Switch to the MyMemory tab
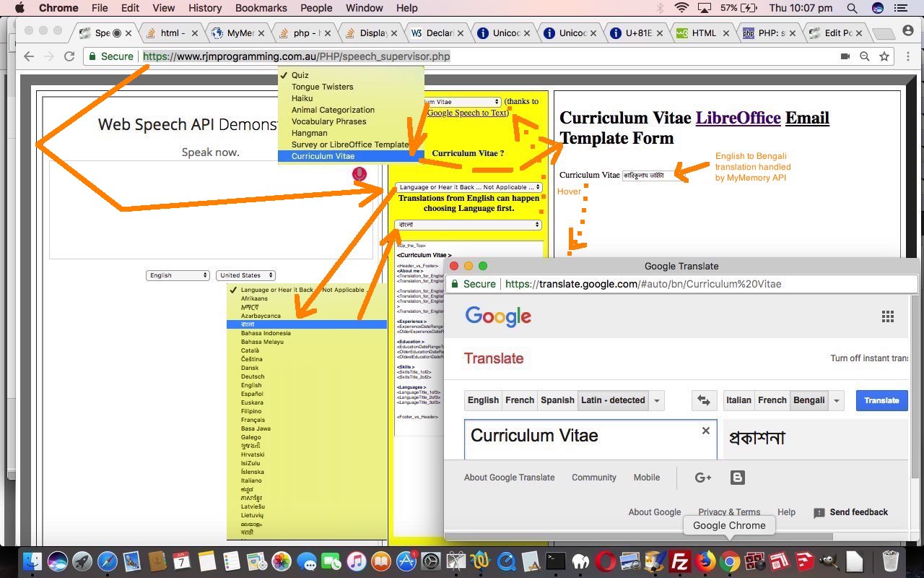 click(x=237, y=33)
